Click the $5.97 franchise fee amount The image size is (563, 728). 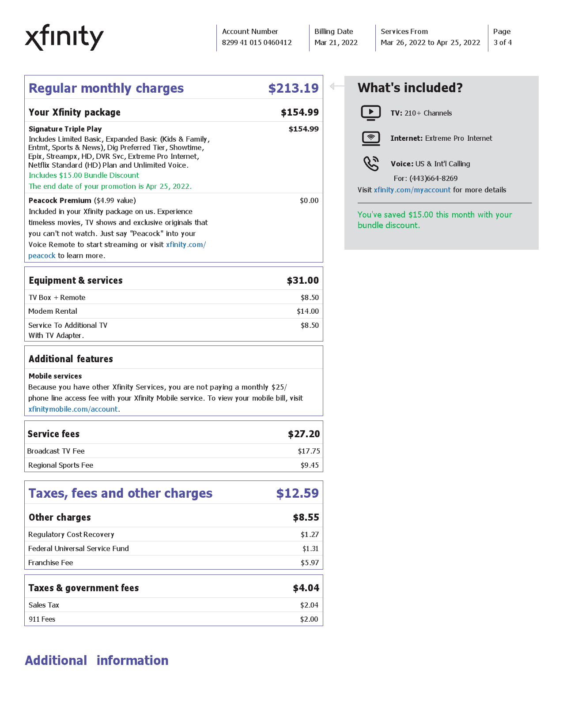pos(310,563)
